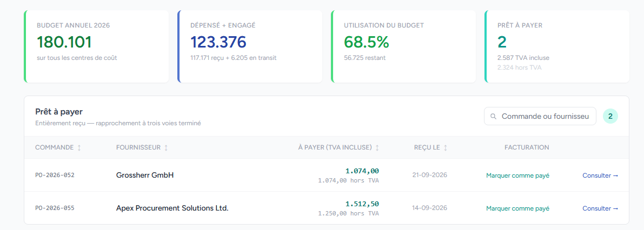Open the Budget annuel 2026 card
Screen dimensions: 644x230
pos(96,46)
